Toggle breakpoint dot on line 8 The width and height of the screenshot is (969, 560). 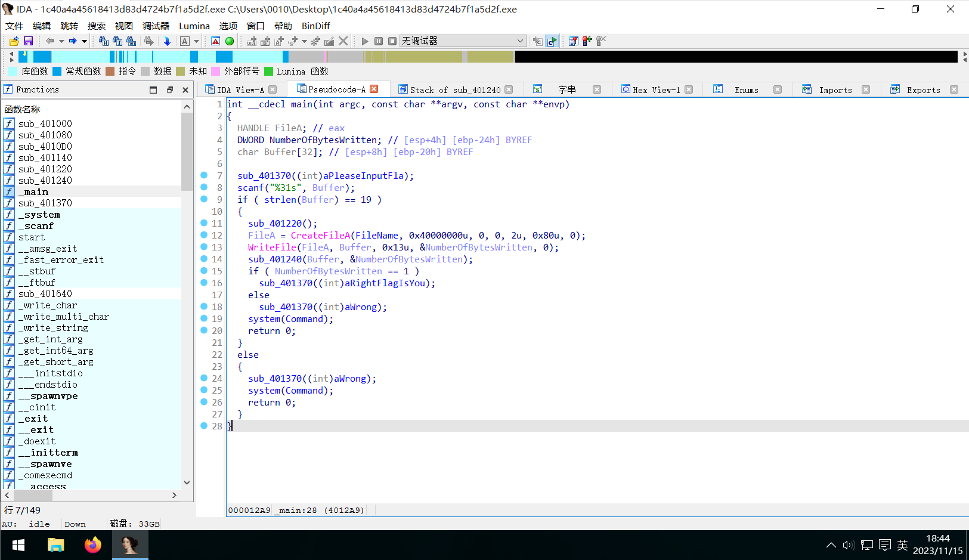pyautogui.click(x=204, y=187)
